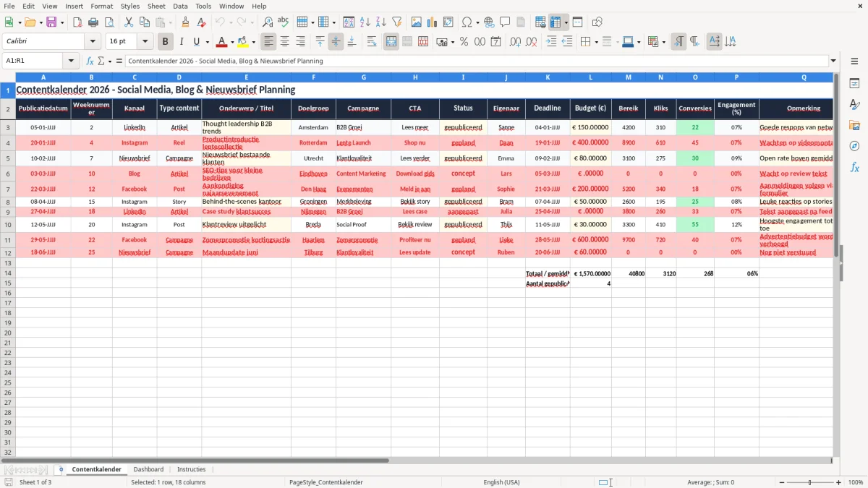
Task: Click the formula input line
Action: 477,61
